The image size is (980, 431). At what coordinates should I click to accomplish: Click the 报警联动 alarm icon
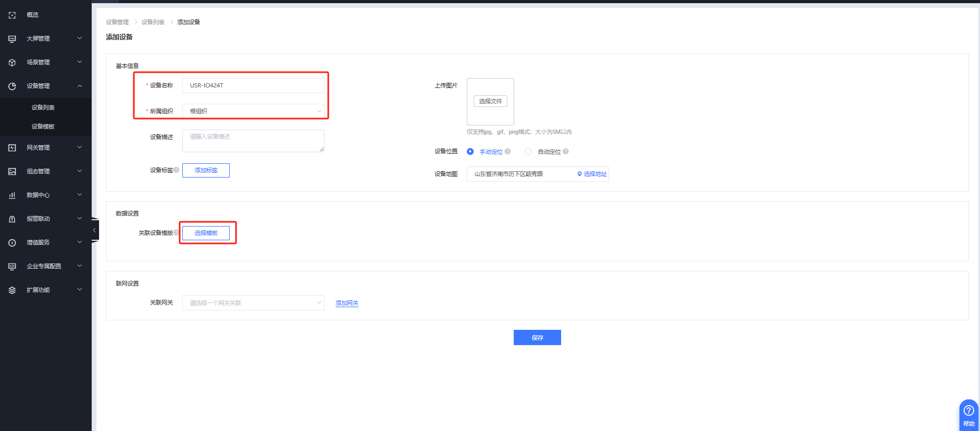12,219
